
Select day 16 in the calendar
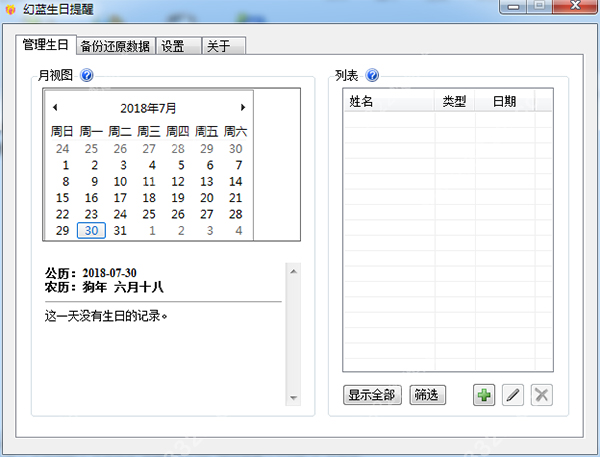91,197
